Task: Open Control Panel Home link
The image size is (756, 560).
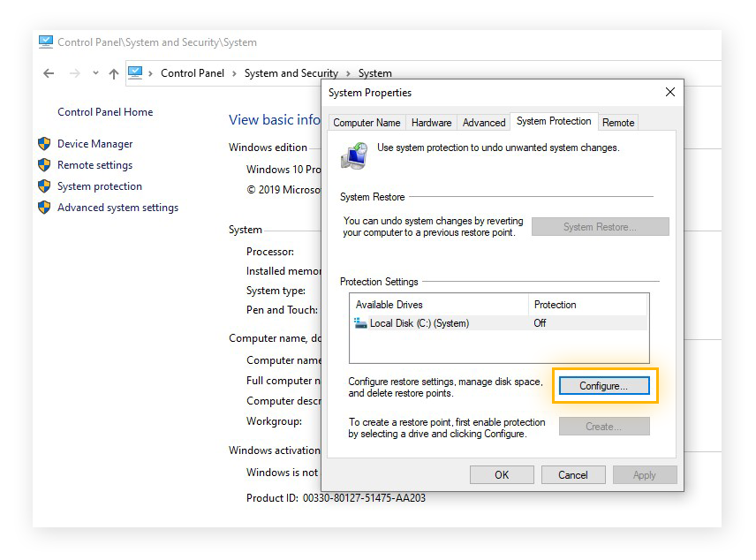Action: (104, 112)
